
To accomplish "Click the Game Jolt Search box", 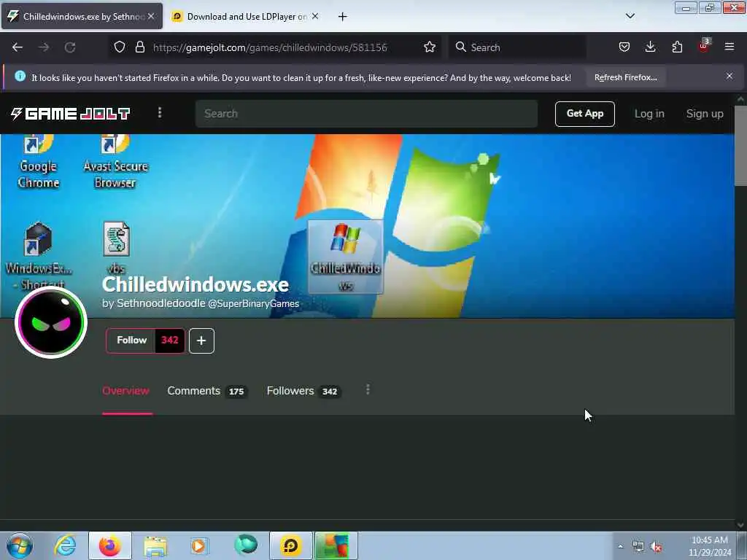I will [366, 113].
